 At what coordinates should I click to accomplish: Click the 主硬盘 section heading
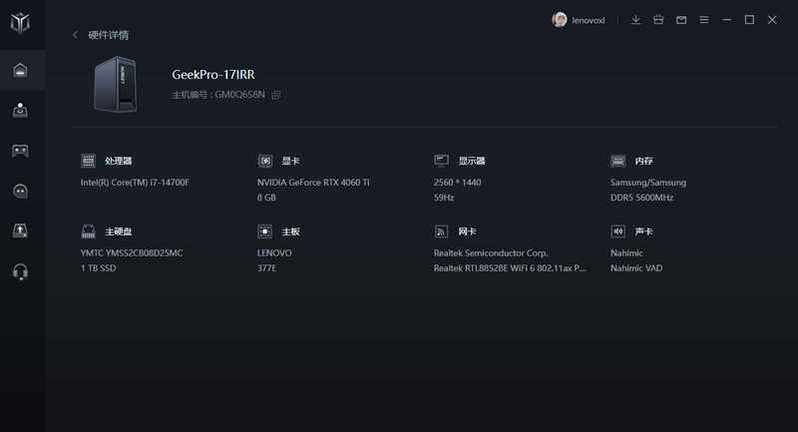(118, 232)
